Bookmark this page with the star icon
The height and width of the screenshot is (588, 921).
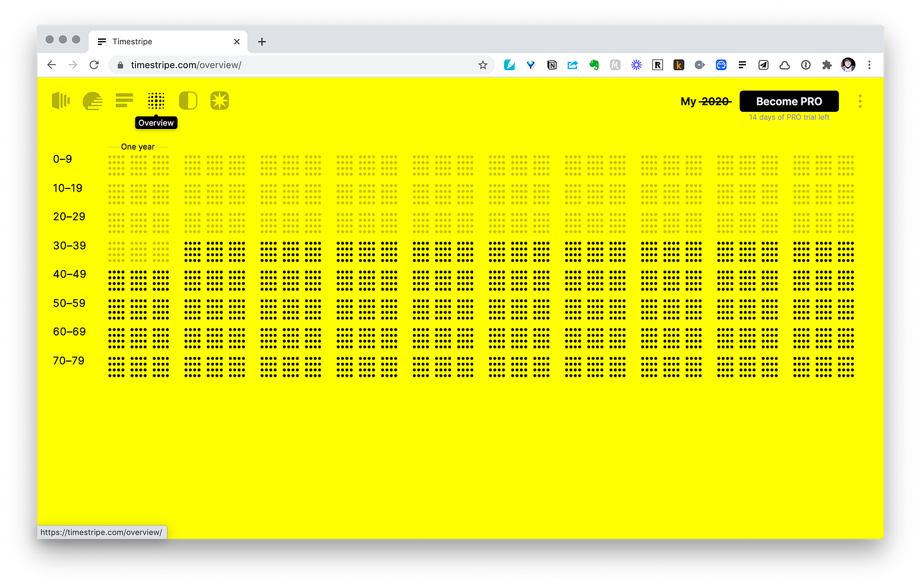point(483,64)
